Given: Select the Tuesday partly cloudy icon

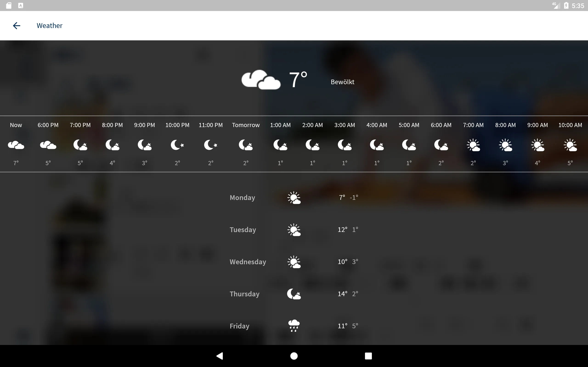Looking at the screenshot, I should [294, 229].
